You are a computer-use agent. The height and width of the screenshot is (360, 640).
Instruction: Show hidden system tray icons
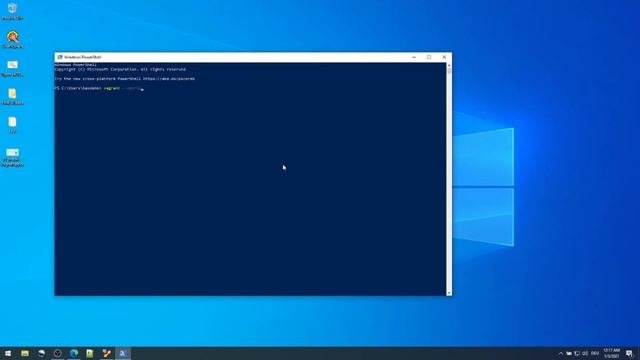coord(560,353)
